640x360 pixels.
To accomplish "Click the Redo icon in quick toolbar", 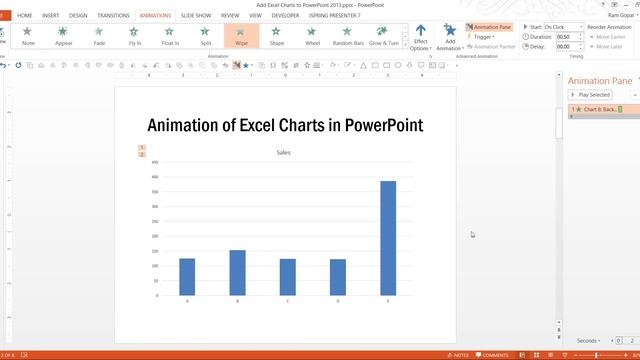I will [18, 65].
